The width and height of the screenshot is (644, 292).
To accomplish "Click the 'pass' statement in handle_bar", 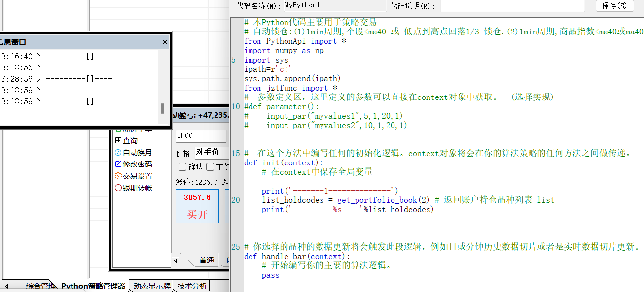I will pos(271,275).
